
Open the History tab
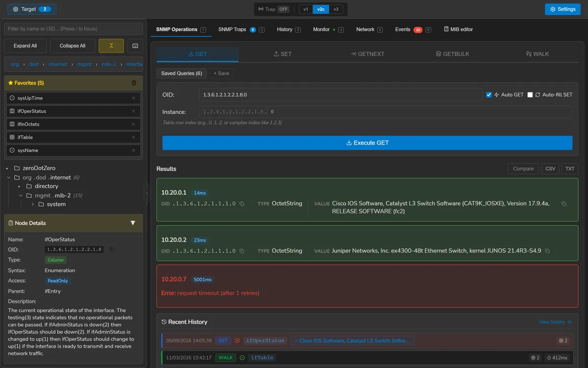point(289,29)
